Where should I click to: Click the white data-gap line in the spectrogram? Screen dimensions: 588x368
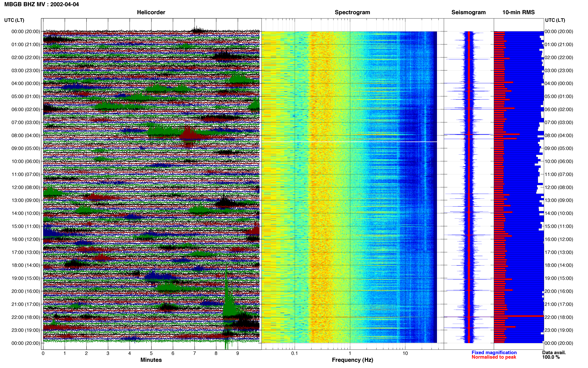point(349,142)
